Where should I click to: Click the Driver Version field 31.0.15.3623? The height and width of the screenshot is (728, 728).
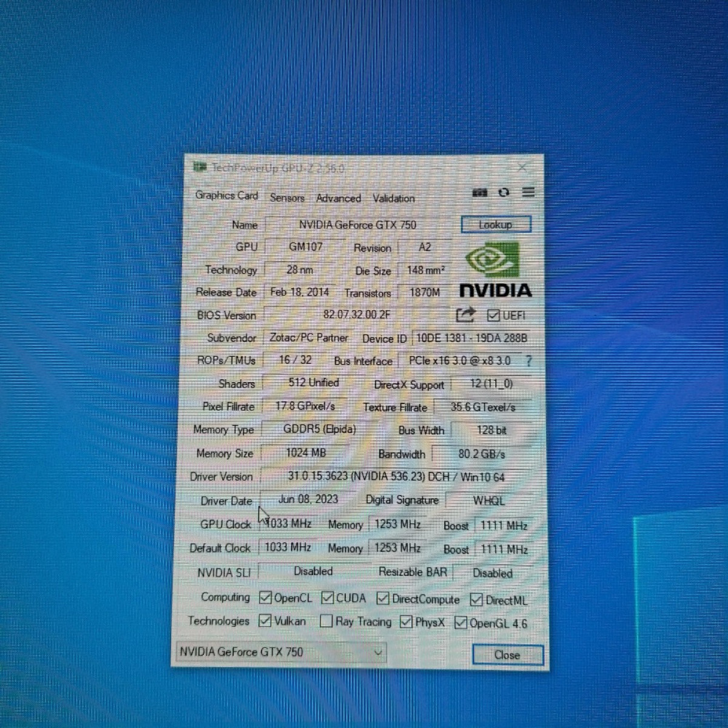(396, 477)
